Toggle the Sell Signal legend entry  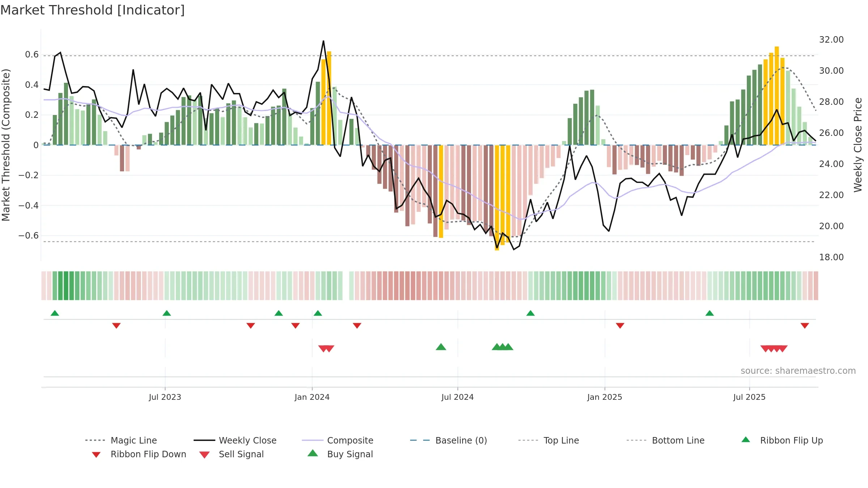click(231, 454)
